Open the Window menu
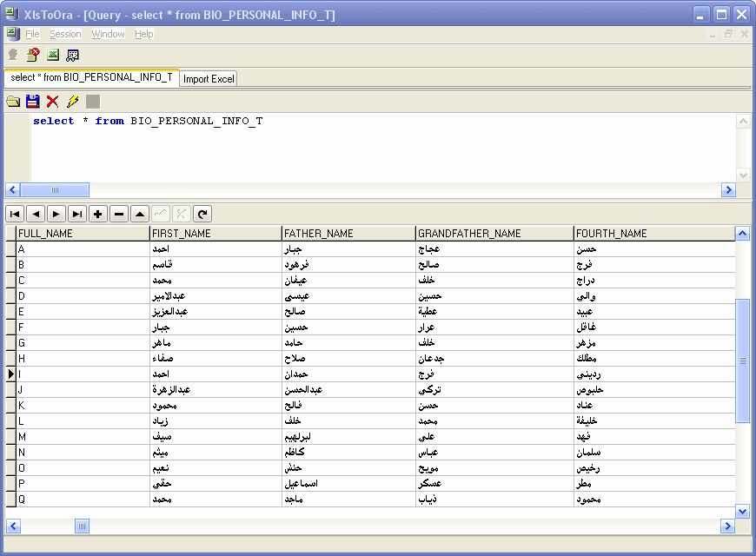756x556 pixels. click(108, 34)
